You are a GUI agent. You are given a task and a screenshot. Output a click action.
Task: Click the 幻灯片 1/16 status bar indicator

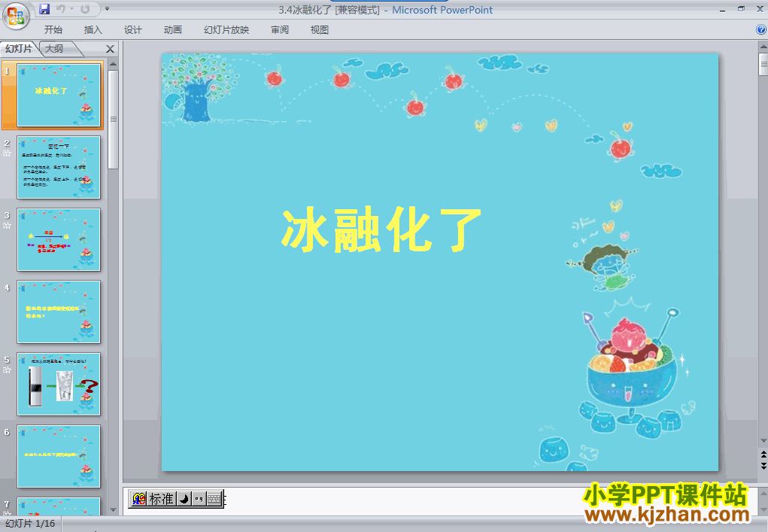(x=30, y=523)
